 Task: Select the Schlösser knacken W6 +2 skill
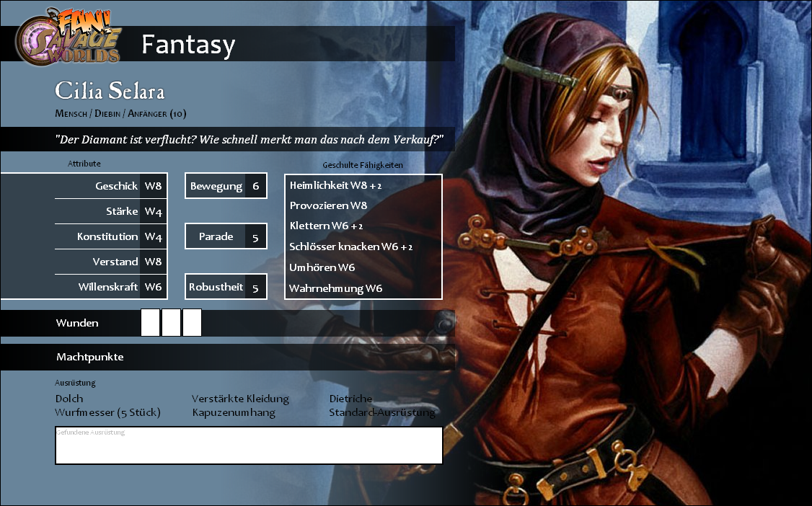click(x=351, y=247)
